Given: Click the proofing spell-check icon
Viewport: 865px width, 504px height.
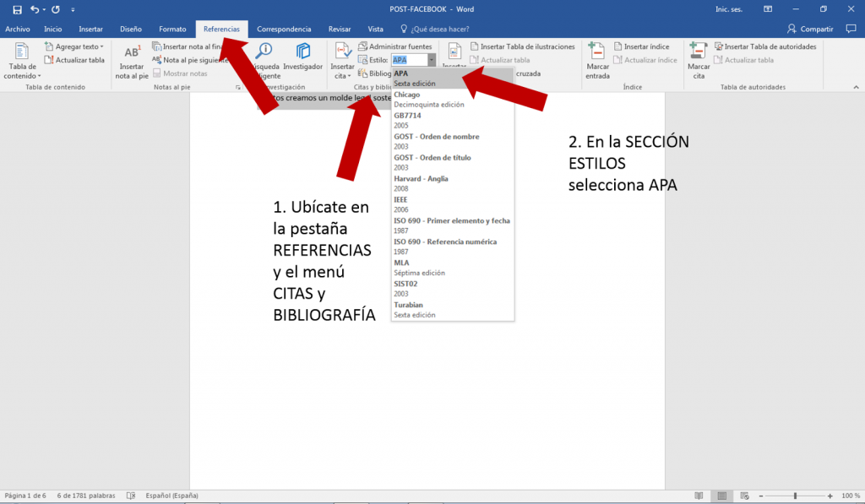Looking at the screenshot, I should 131,496.
